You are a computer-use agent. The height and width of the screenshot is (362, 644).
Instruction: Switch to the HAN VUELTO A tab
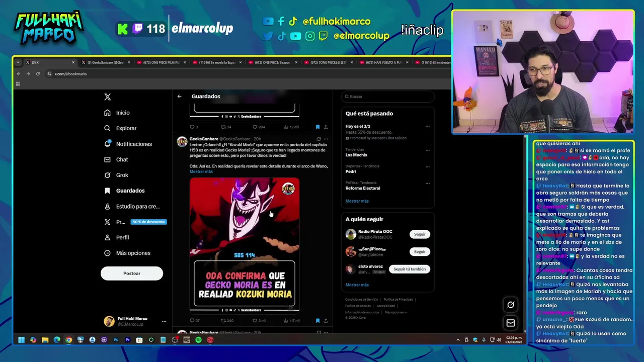tap(383, 62)
